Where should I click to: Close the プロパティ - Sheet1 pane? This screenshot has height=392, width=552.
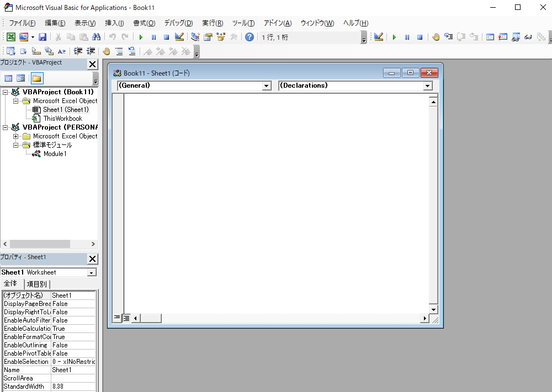92,259
